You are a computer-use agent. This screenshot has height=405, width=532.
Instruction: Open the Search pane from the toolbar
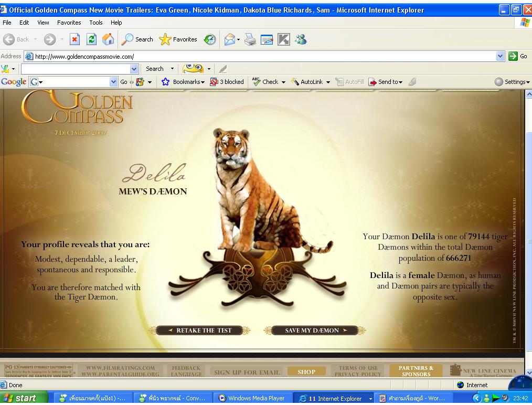(137, 39)
